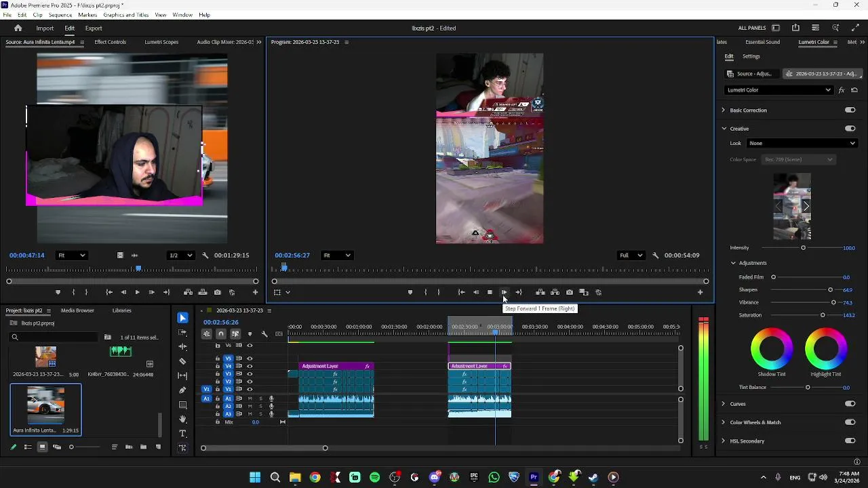868x488 pixels.
Task: Play the clip in Source monitor
Action: (137, 292)
